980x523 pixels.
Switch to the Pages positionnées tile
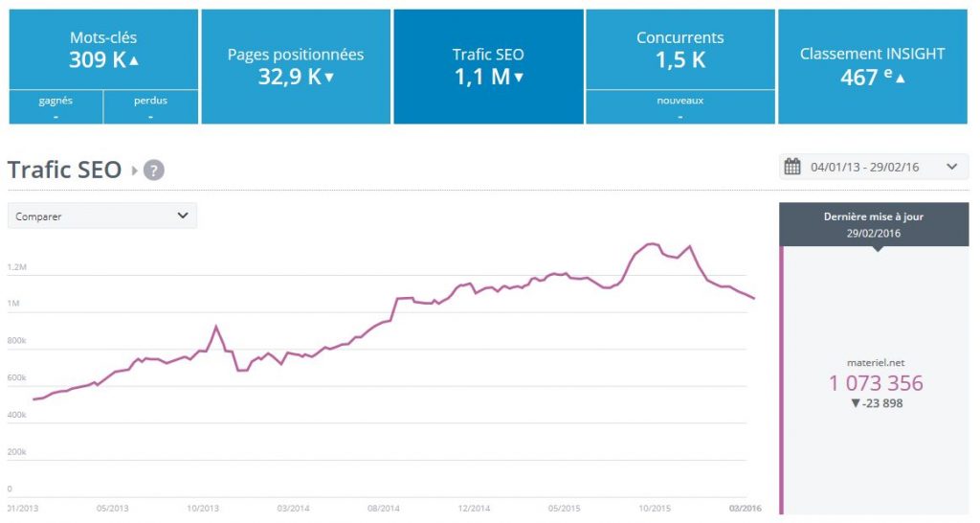(x=296, y=66)
